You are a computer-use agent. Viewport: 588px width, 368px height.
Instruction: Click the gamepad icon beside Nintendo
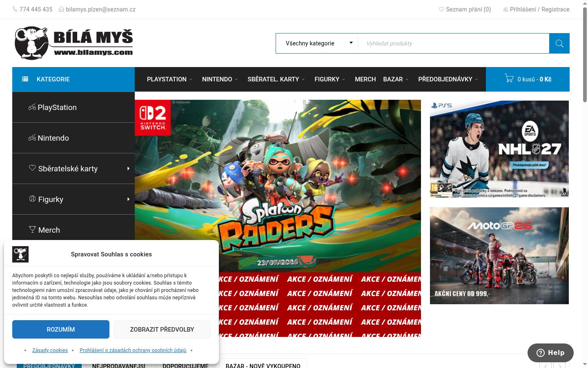click(x=32, y=138)
